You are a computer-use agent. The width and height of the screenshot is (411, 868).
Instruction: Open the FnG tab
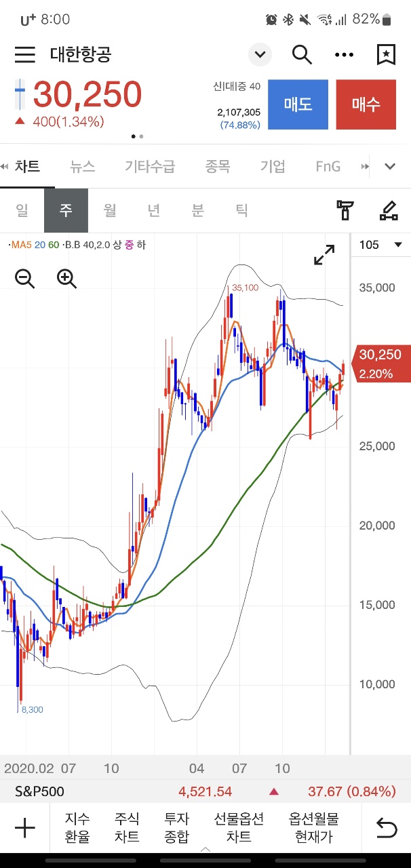[x=328, y=166]
